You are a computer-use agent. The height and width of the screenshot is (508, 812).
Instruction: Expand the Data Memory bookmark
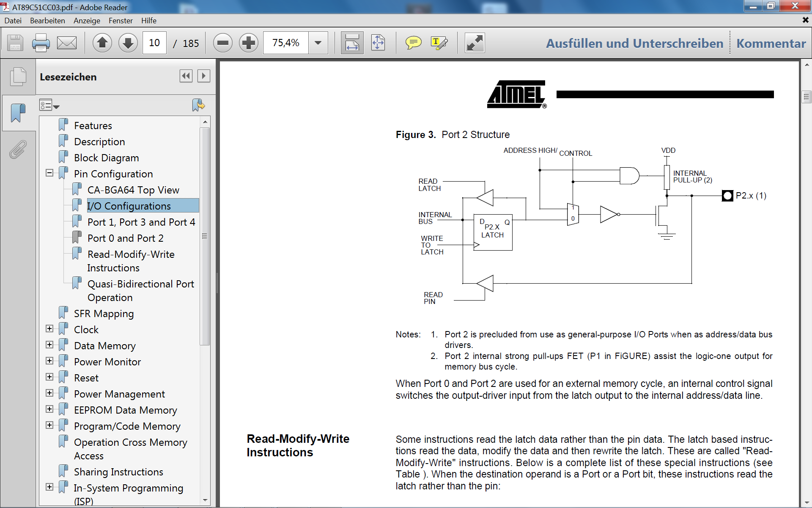point(49,345)
